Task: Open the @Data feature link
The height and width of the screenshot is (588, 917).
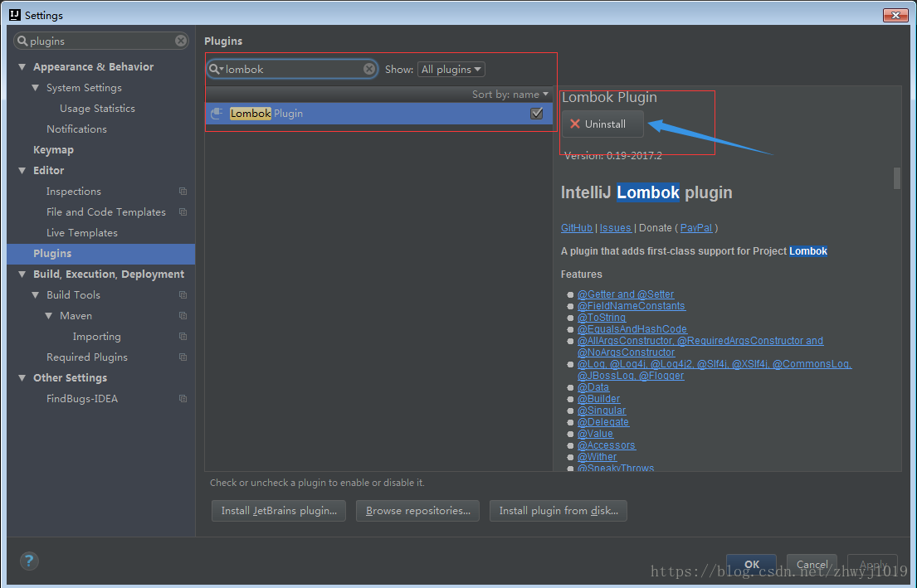Action: tap(593, 387)
